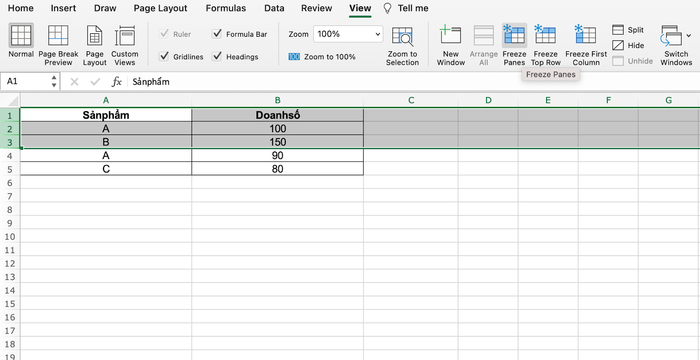The image size is (700, 360).
Task: Open the Formulas tab
Action: 226,8
